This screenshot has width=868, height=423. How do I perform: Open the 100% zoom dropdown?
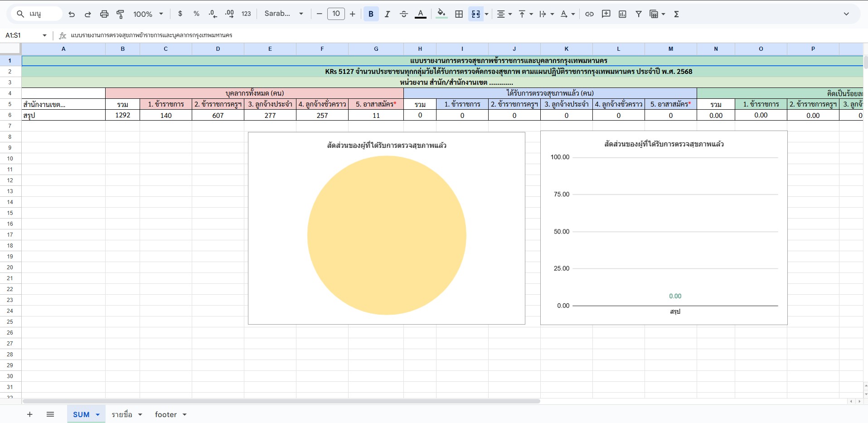click(148, 14)
